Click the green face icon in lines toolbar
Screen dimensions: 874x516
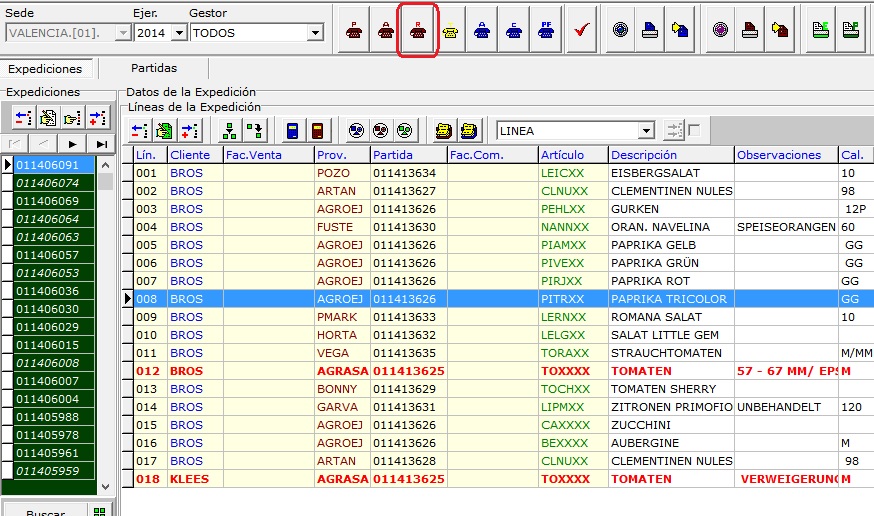(404, 131)
